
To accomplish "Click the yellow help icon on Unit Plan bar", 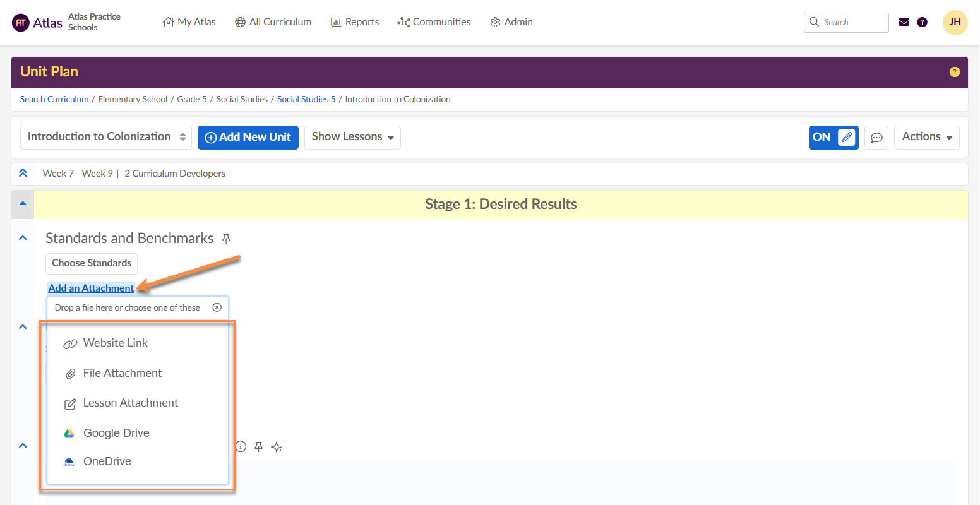I will [954, 72].
